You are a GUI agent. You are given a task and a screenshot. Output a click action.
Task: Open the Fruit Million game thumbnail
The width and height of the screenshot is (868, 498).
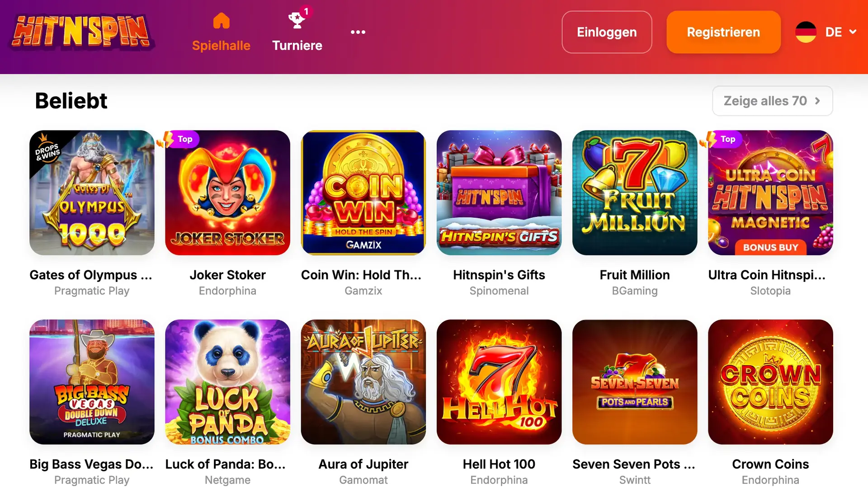pyautogui.click(x=635, y=193)
